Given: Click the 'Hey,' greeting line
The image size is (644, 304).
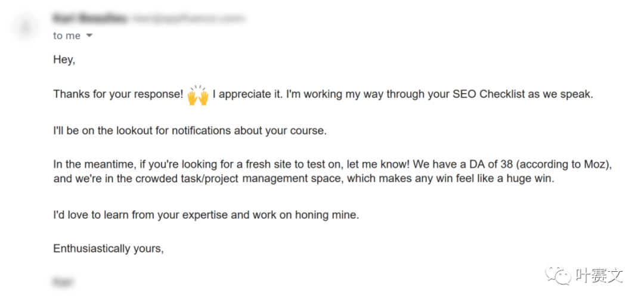Looking at the screenshot, I should pos(64,60).
